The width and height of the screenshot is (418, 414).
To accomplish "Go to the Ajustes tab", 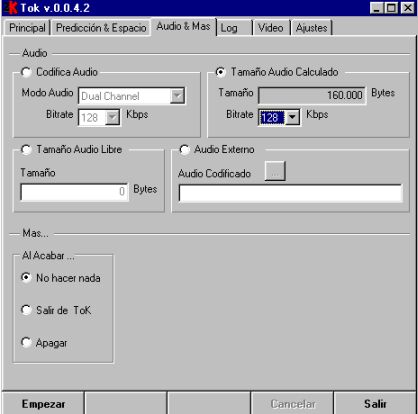I will (311, 28).
